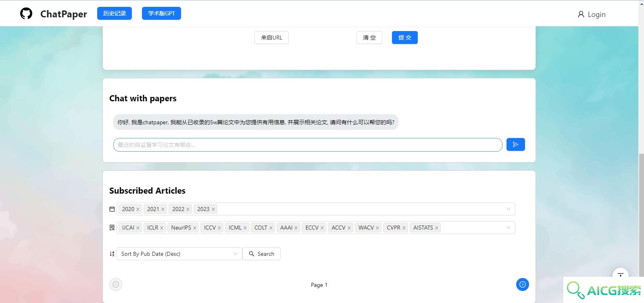The image size is (644, 303).
Task: Click the back-to-top icon
Action: coord(621,274)
